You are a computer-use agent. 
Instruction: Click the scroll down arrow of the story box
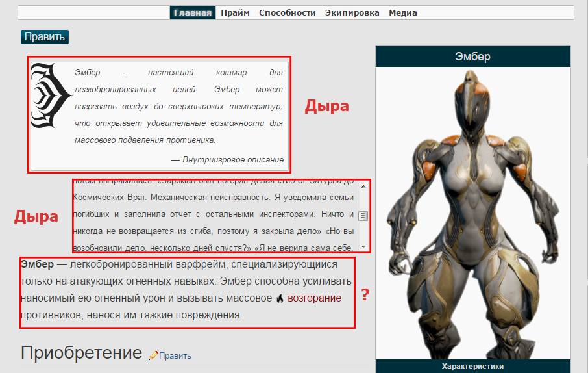pos(363,247)
